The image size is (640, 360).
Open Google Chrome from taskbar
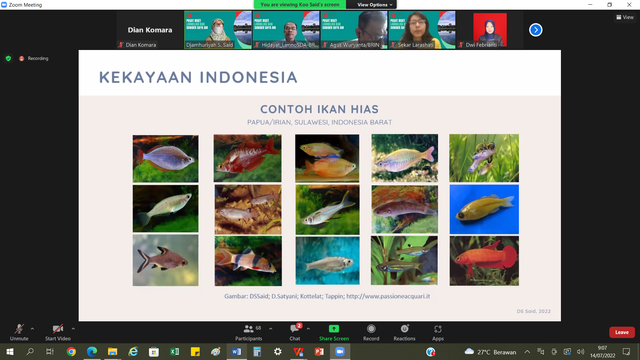(71, 351)
